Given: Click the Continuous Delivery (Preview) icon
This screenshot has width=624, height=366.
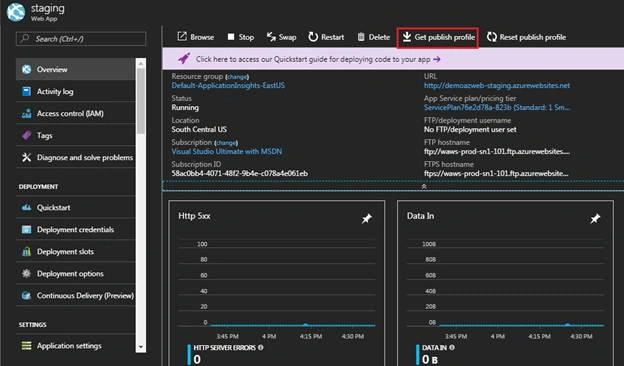Looking at the screenshot, I should pyautogui.click(x=26, y=296).
